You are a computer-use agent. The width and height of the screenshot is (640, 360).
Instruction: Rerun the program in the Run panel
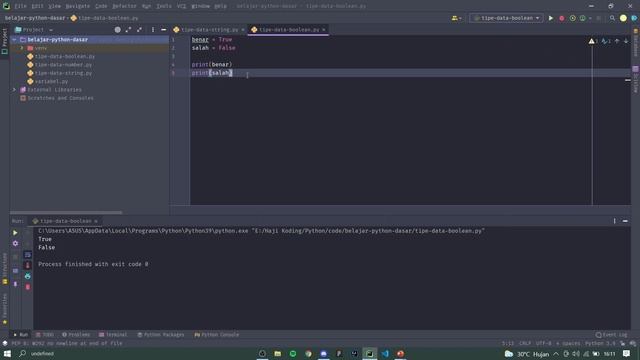coord(15,233)
